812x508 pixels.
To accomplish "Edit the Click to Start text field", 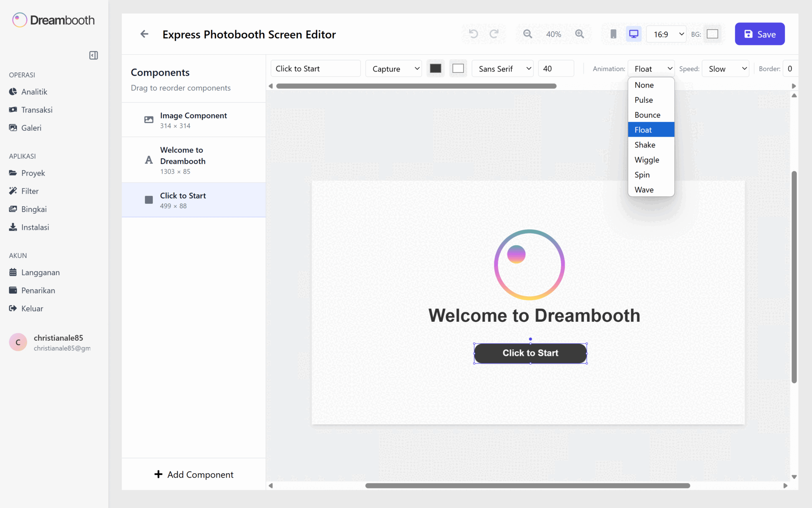I will (315, 69).
